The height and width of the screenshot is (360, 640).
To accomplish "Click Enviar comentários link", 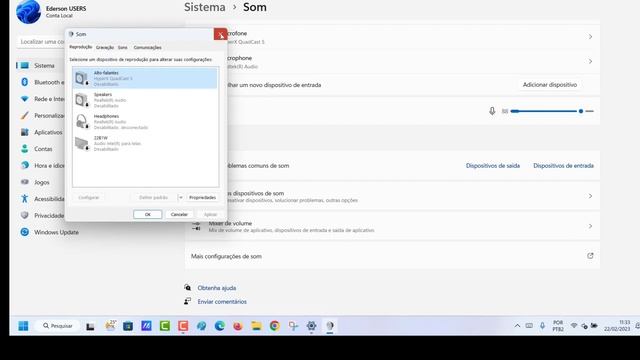I will [x=222, y=302].
